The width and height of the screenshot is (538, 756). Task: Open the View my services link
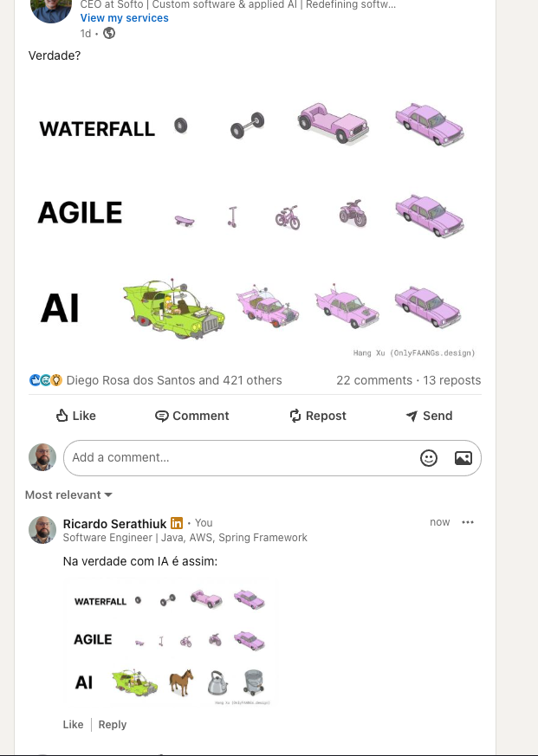click(125, 18)
